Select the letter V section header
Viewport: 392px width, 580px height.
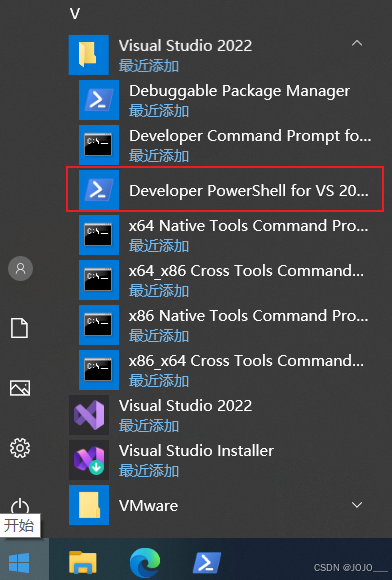coord(75,14)
